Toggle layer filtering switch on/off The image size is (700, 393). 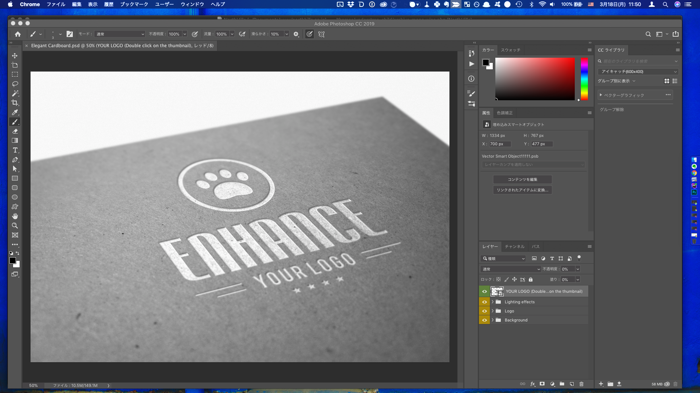tap(579, 258)
